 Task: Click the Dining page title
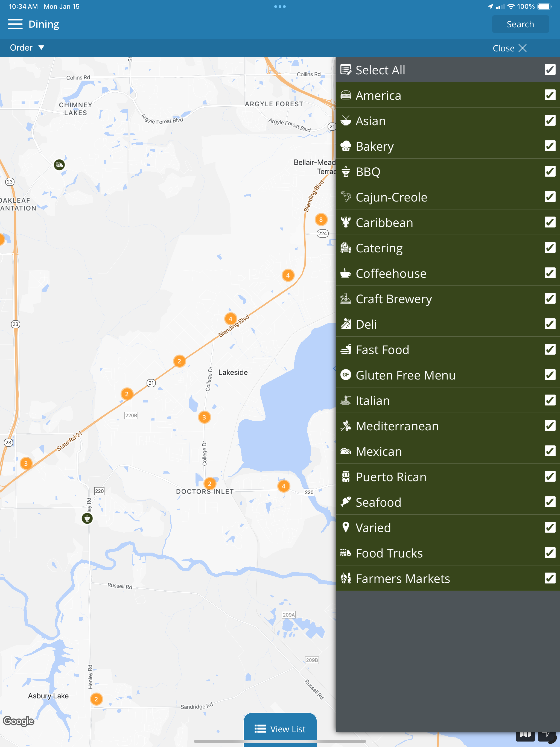tap(44, 24)
